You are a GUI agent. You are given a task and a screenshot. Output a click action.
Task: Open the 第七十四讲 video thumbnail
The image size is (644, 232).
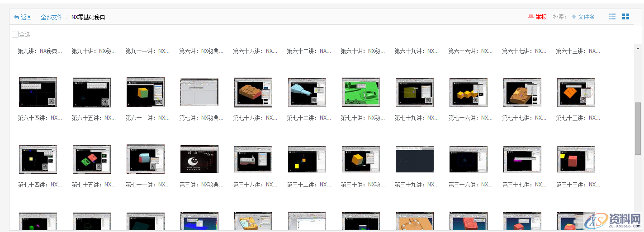(x=38, y=159)
